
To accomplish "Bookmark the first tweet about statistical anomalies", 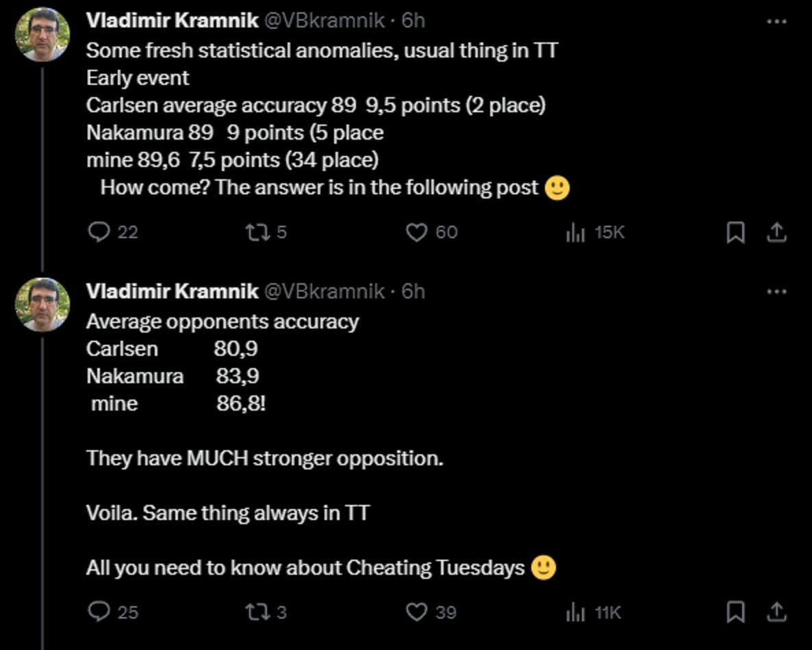I will [735, 233].
